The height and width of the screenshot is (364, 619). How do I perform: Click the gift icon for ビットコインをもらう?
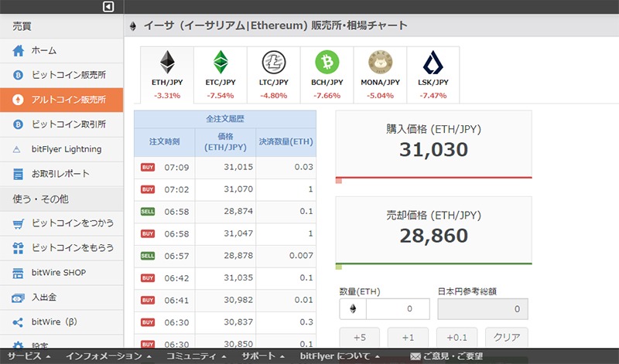click(18, 248)
